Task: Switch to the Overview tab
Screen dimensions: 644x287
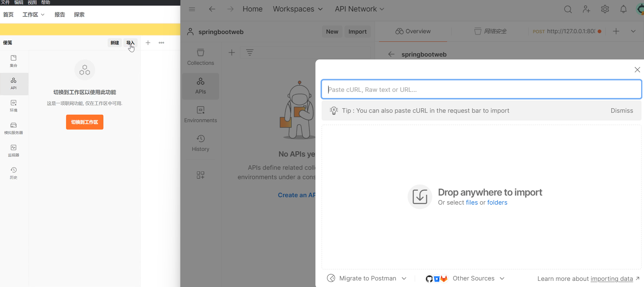Action: (413, 32)
